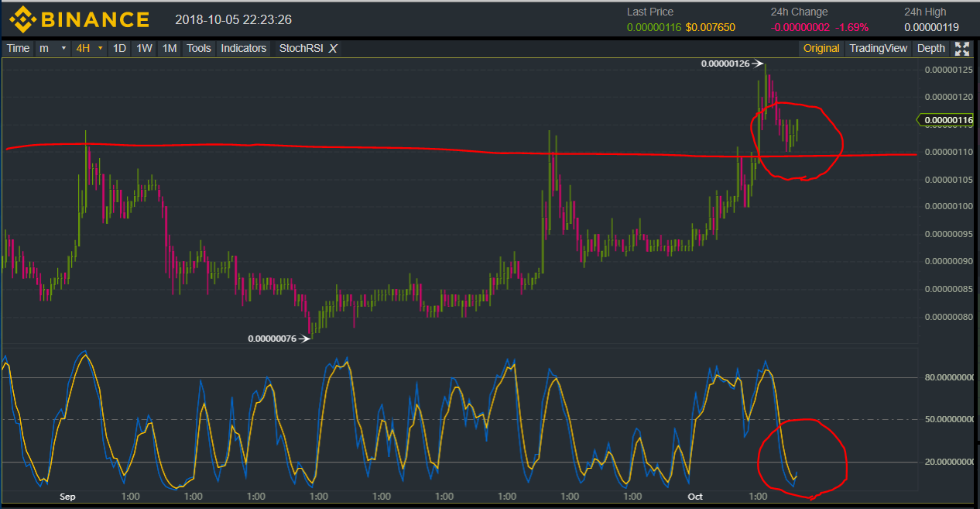This screenshot has width=980, height=509.
Task: Choose the 1M timeframe
Action: [169, 48]
